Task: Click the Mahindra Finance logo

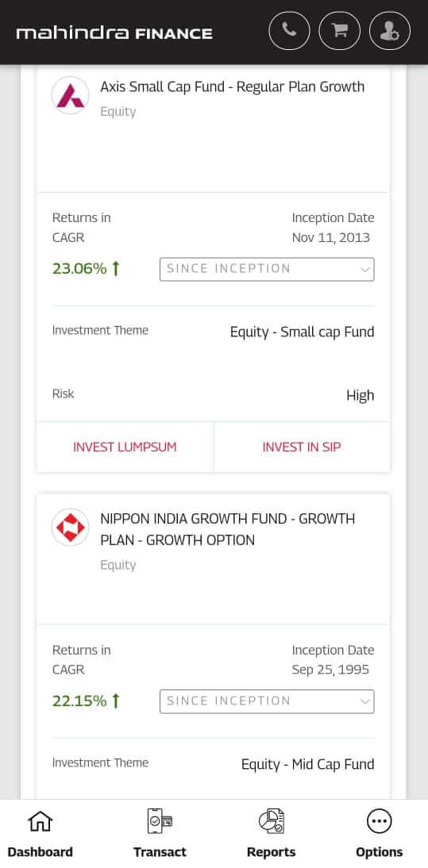Action: [x=114, y=33]
